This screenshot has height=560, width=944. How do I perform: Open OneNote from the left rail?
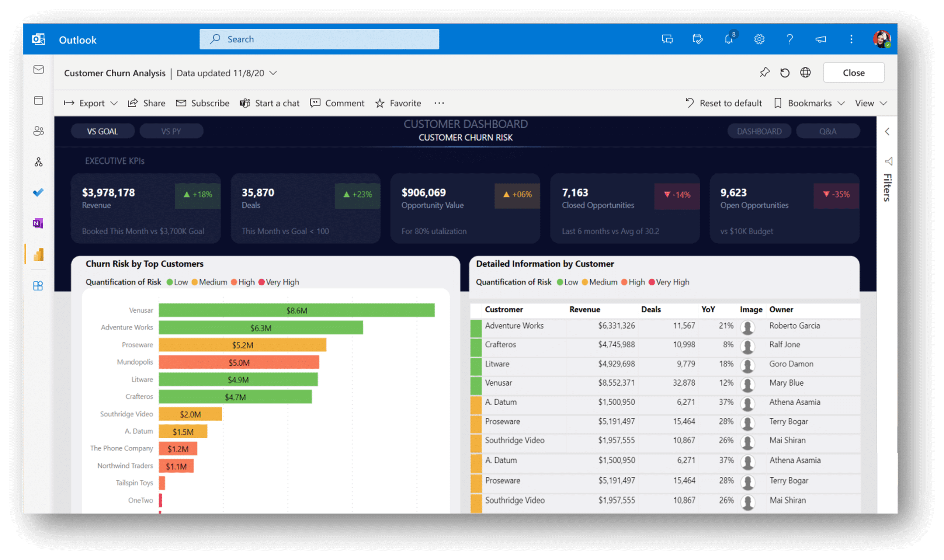[x=38, y=223]
